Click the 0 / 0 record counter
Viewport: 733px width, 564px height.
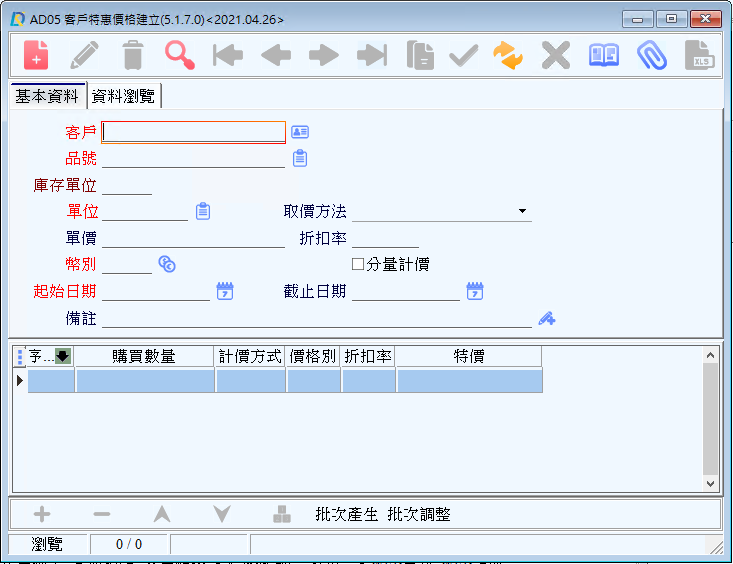pyautogui.click(x=129, y=544)
